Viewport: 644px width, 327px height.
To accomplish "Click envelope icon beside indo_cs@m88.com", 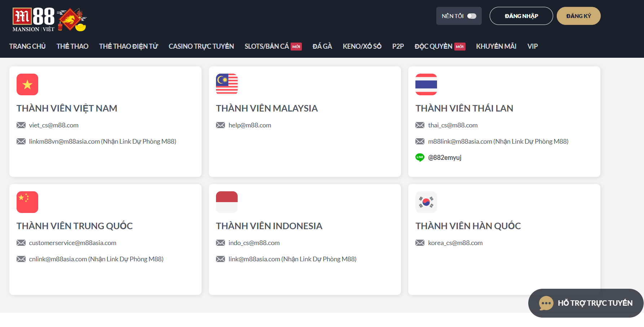I will pos(221,243).
